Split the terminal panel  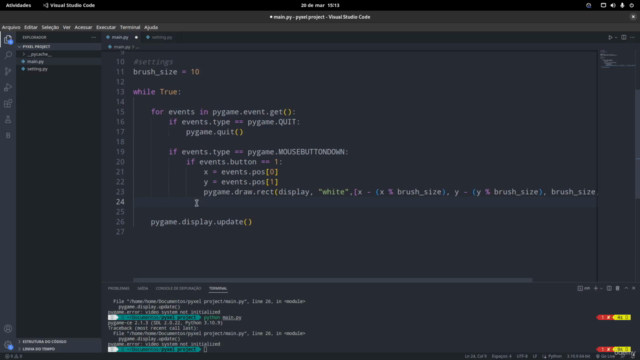point(609,288)
